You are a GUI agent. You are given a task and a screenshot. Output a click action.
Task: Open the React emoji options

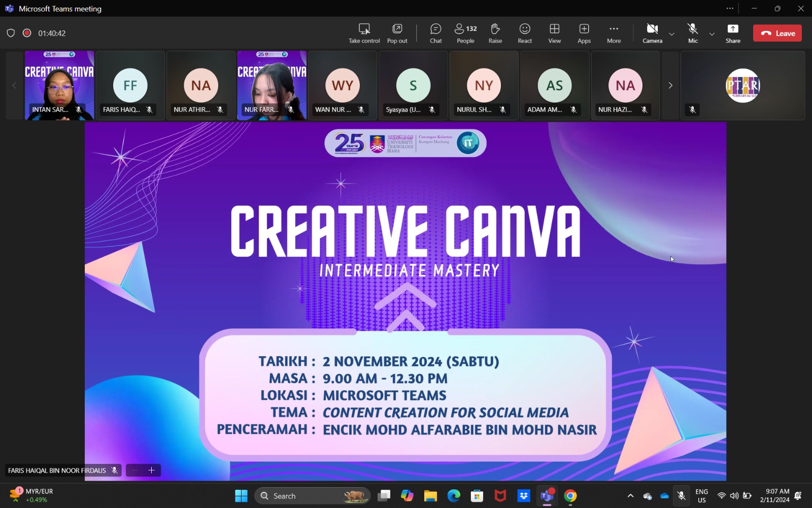point(525,33)
